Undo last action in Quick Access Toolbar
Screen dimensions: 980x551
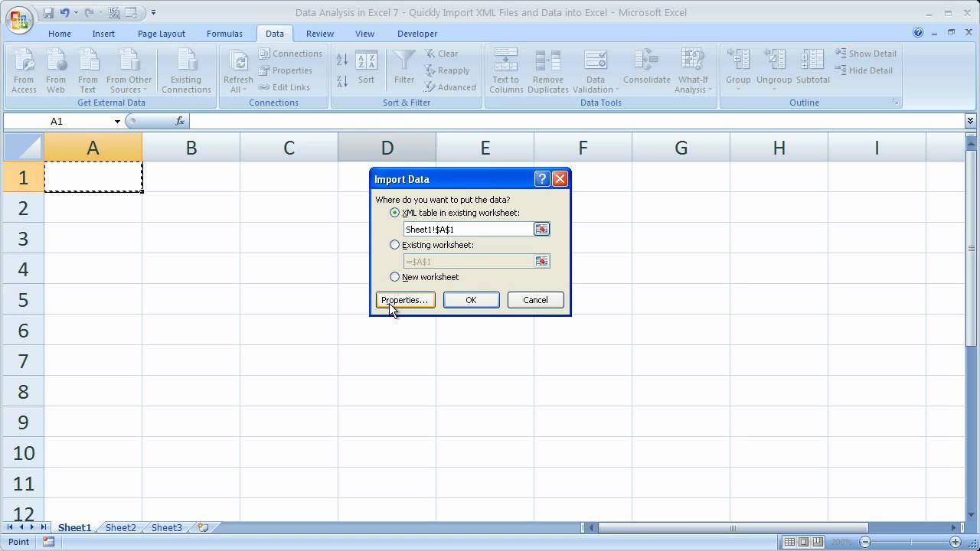pyautogui.click(x=65, y=12)
